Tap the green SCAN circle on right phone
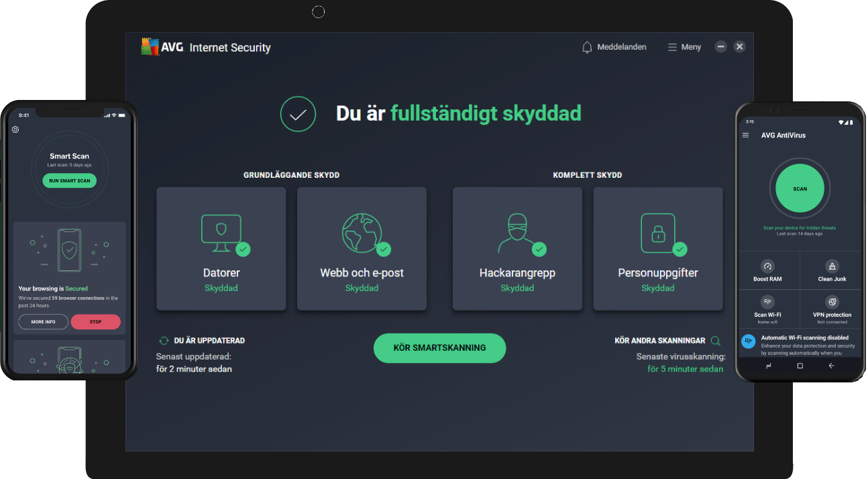The width and height of the screenshot is (868, 479). 800,189
